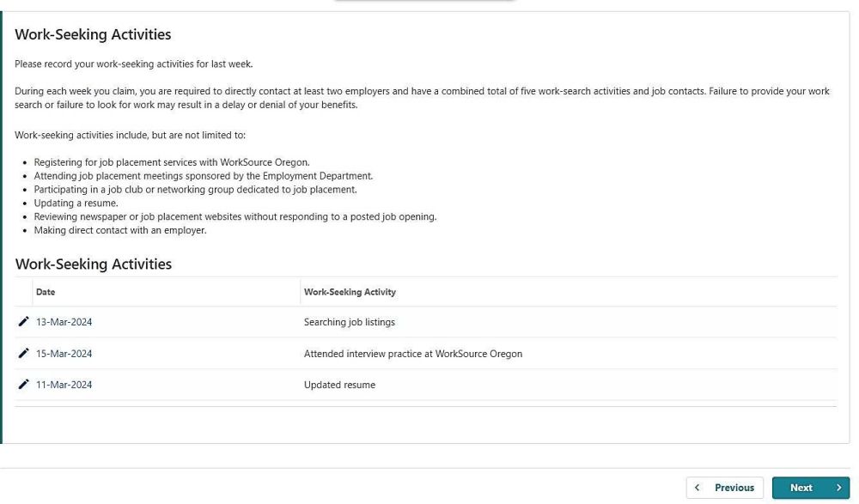Click the top Work-Seeking Activities page heading

93,35
